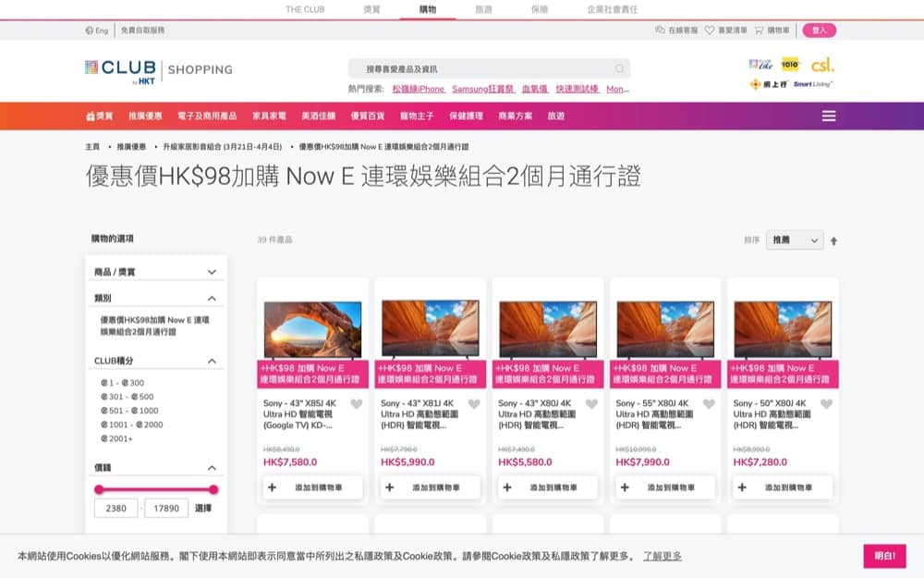
Task: Open 保健護理 in the navigation bar
Action: (466, 117)
